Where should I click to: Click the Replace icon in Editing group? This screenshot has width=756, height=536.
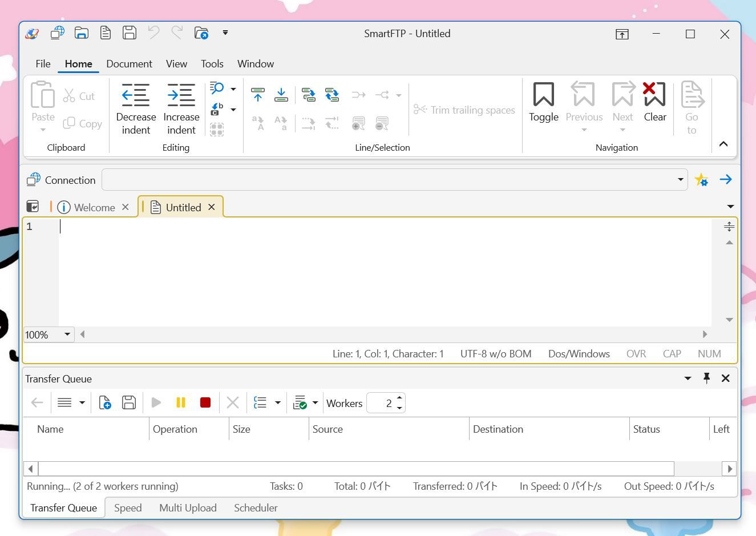tap(217, 109)
